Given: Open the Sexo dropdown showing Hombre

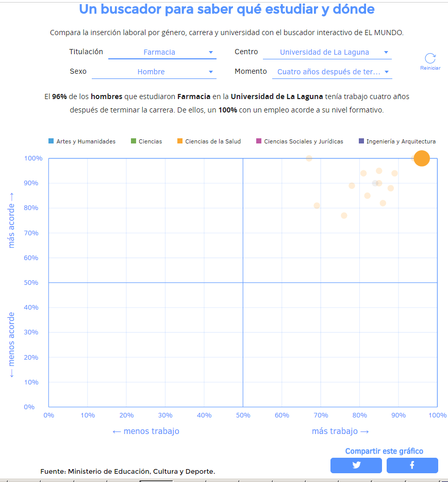Looking at the screenshot, I should 154,72.
